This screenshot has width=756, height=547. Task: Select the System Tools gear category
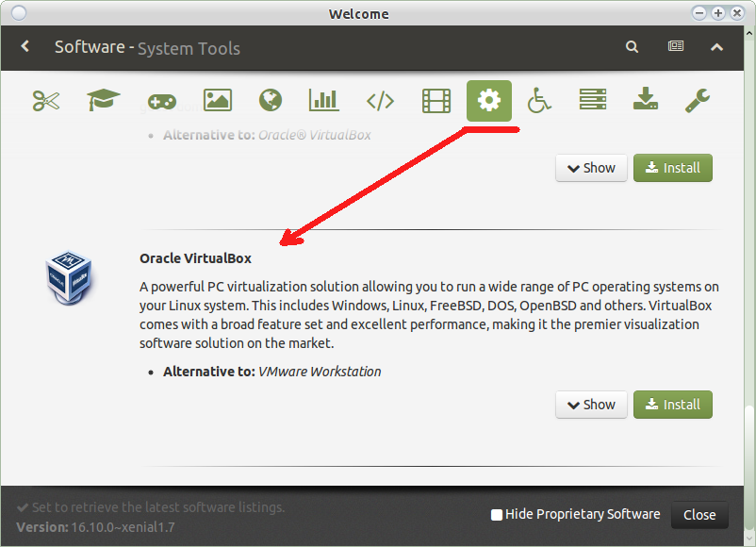coord(489,101)
